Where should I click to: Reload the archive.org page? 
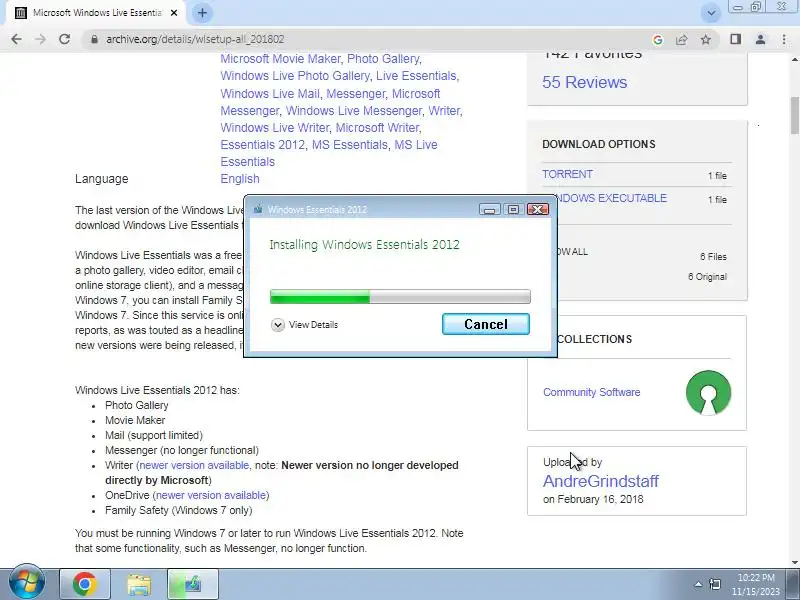click(64, 39)
